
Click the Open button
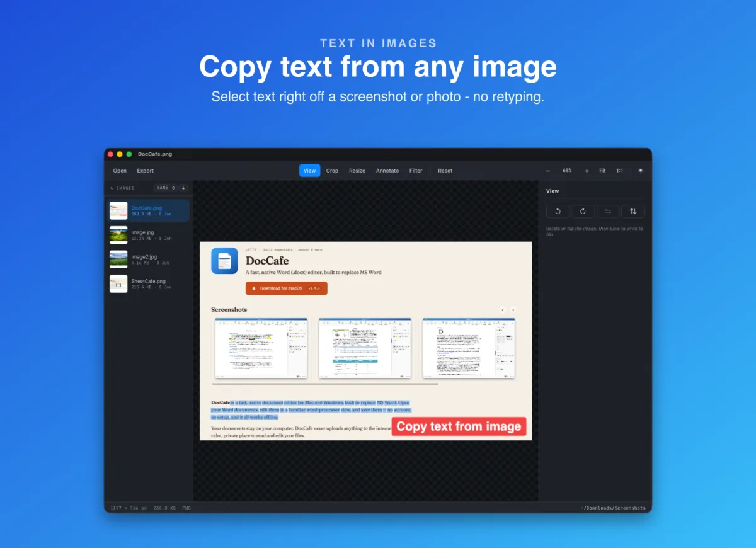120,171
